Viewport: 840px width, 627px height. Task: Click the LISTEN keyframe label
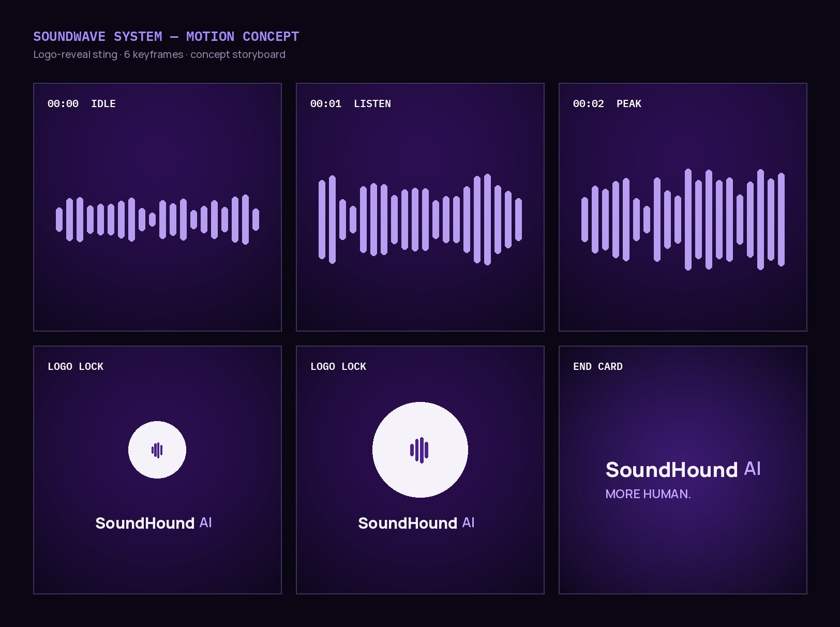372,103
